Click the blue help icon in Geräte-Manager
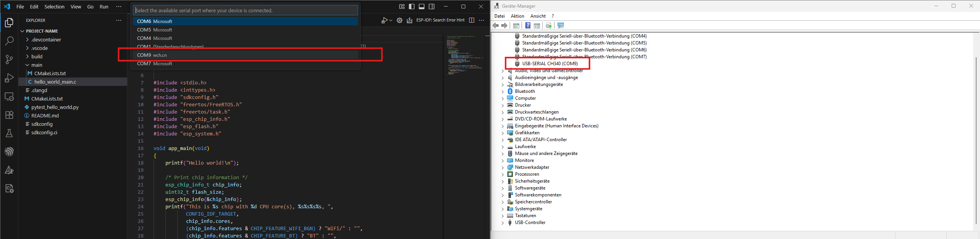The width and height of the screenshot is (980, 239). pos(528,26)
